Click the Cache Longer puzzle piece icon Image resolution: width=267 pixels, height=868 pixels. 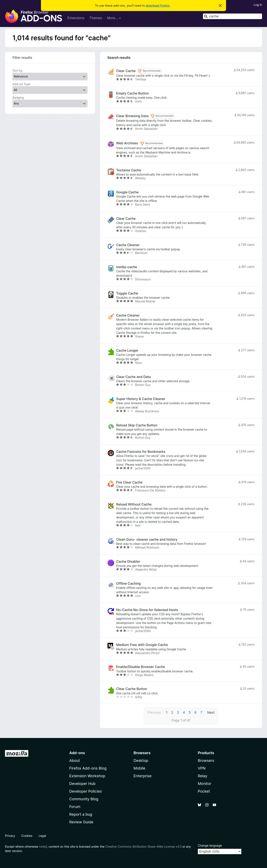click(x=111, y=352)
